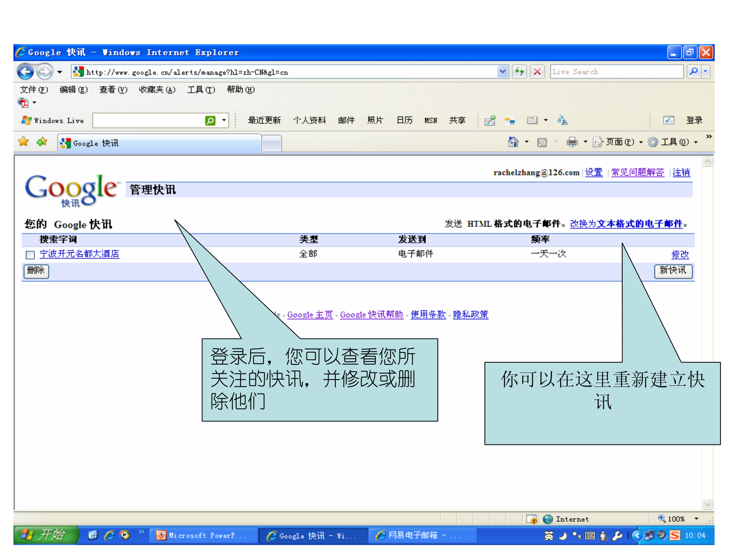The width and height of the screenshot is (746, 560).
Task: Switch to Microsoft PowerPoint taskbar item
Action: coord(204,536)
